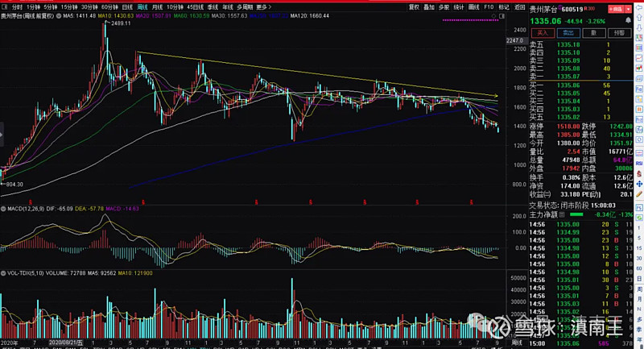
Task: Switch to 15分钟 period tab
Action: (x=69, y=7)
